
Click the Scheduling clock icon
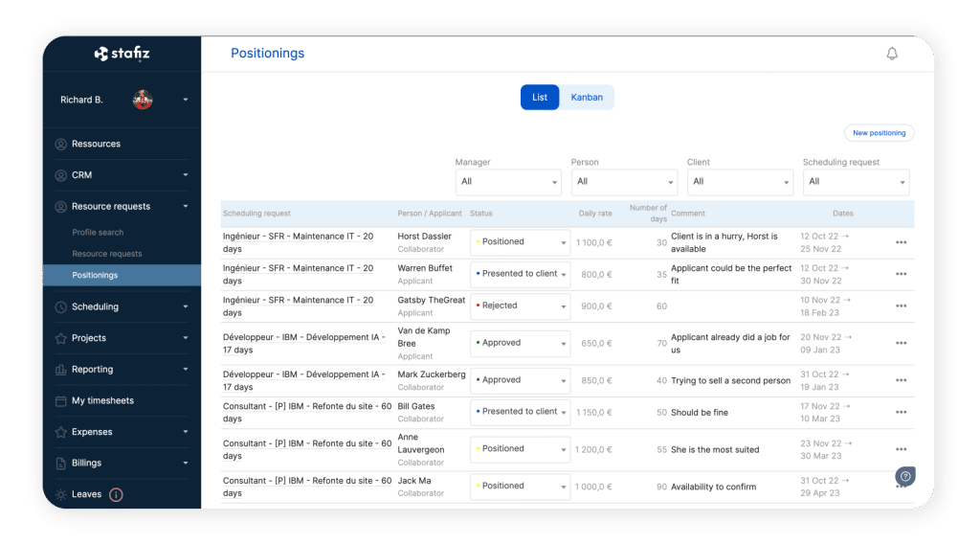click(60, 307)
